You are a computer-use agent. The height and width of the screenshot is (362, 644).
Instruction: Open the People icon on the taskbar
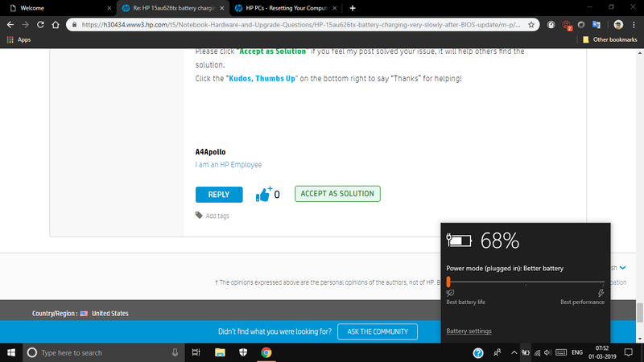497,352
